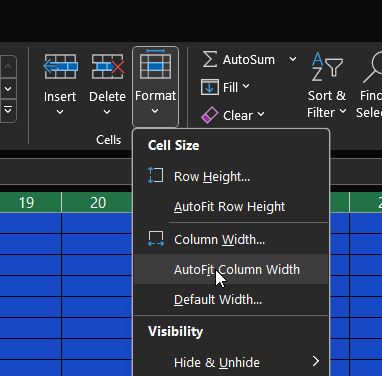This screenshot has height=376, width=382.
Task: Open the Fill dropdown chevron
Action: [x=246, y=87]
